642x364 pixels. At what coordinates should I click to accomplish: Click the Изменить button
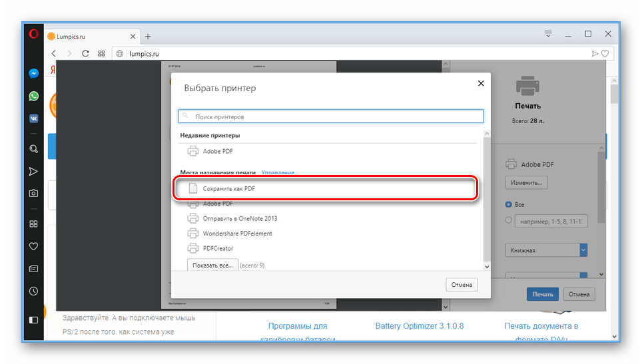click(x=526, y=182)
